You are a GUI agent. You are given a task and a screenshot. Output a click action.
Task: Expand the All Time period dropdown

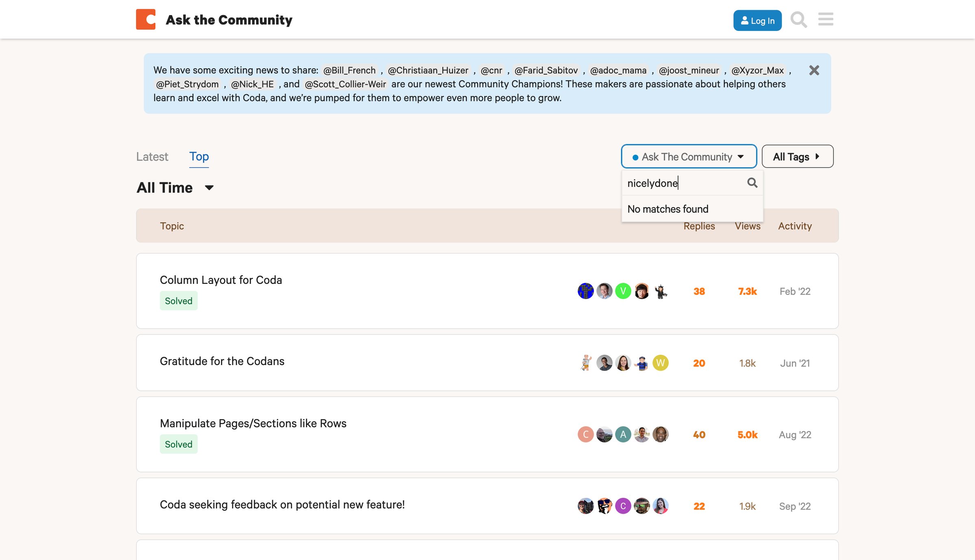(x=175, y=188)
